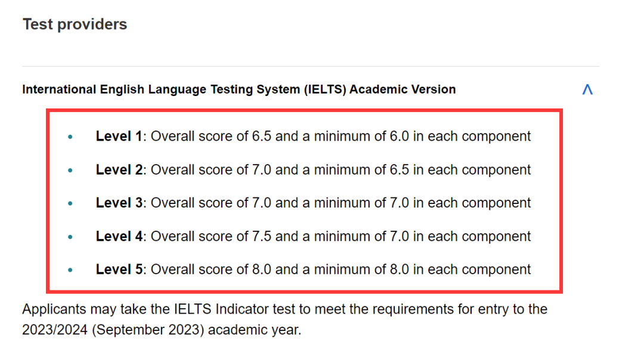Click the Level 1 overall score 6.5 text

tap(211, 136)
